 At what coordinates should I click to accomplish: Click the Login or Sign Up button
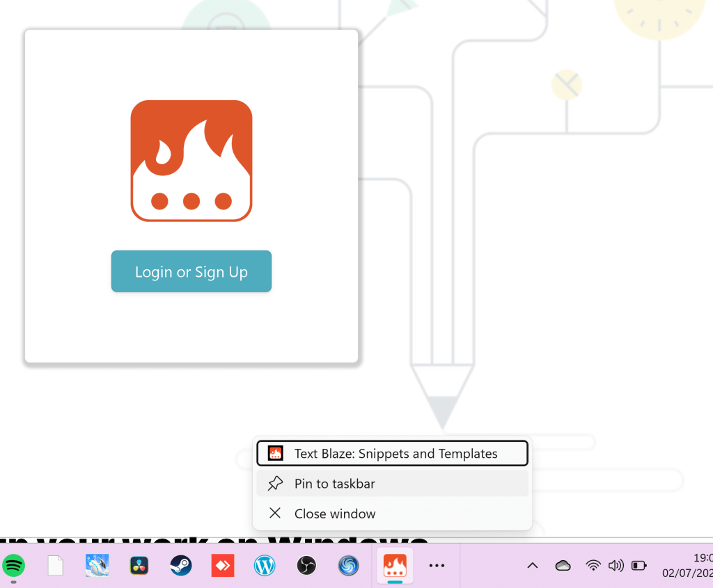pyautogui.click(x=191, y=271)
